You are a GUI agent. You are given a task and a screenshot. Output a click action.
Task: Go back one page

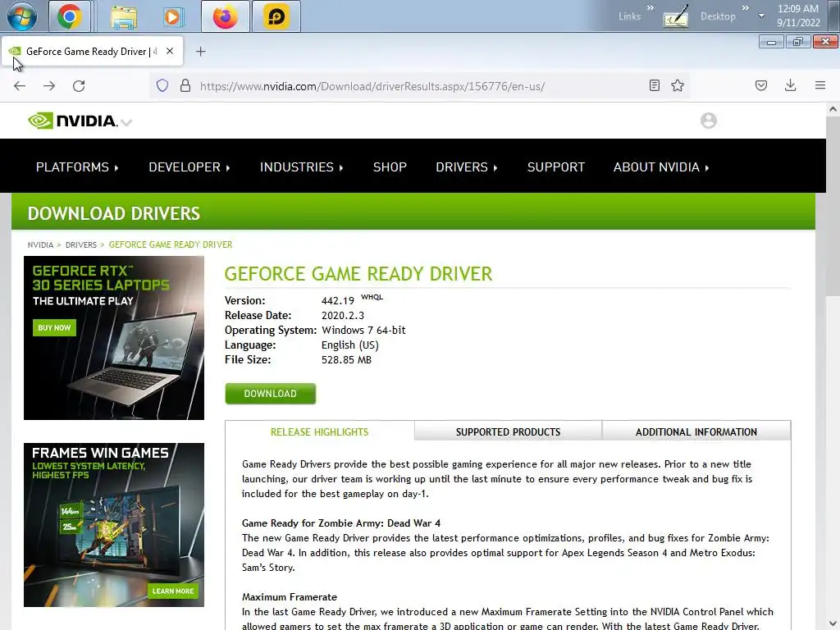coord(20,85)
